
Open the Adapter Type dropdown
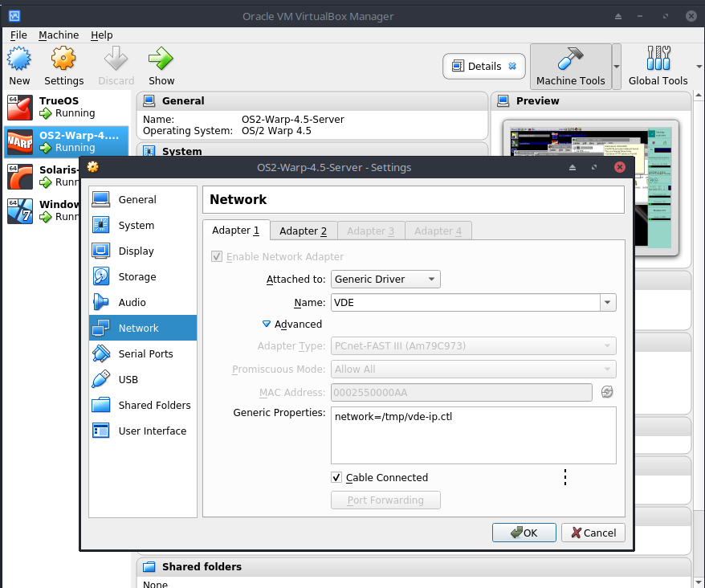[x=474, y=346]
